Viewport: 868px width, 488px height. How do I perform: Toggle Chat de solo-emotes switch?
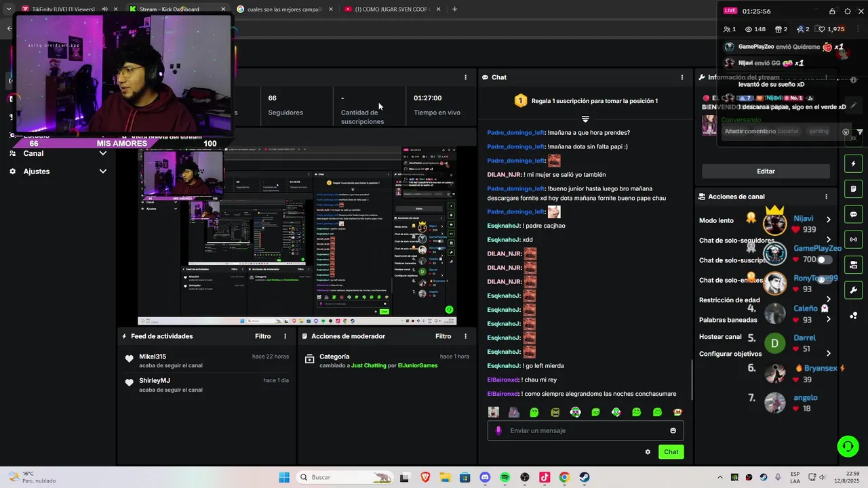824,279
